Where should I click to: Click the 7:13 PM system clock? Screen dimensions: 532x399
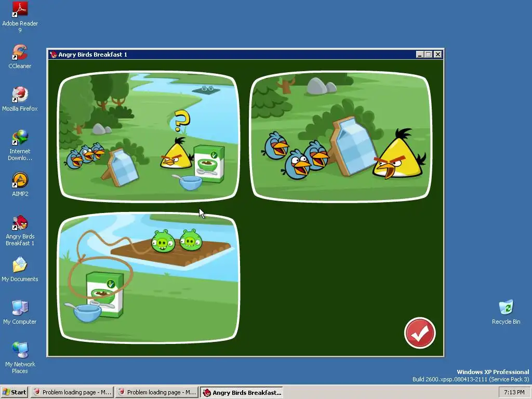pyautogui.click(x=514, y=392)
